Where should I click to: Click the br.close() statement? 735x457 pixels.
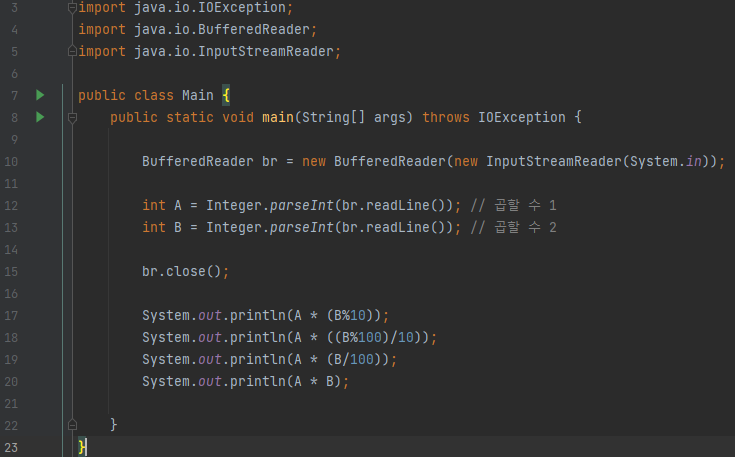(186, 271)
